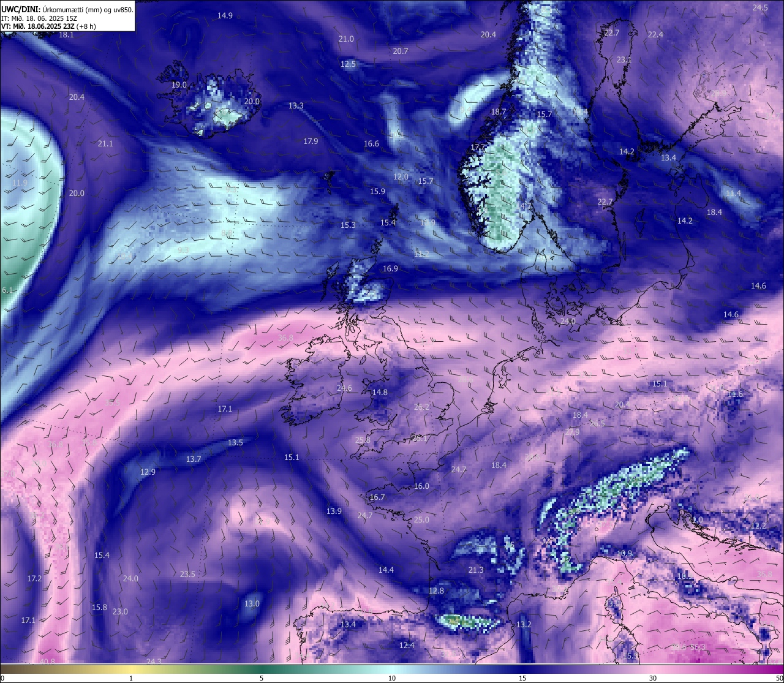
Task: Click the 12.9 value label
Action: pos(148,472)
